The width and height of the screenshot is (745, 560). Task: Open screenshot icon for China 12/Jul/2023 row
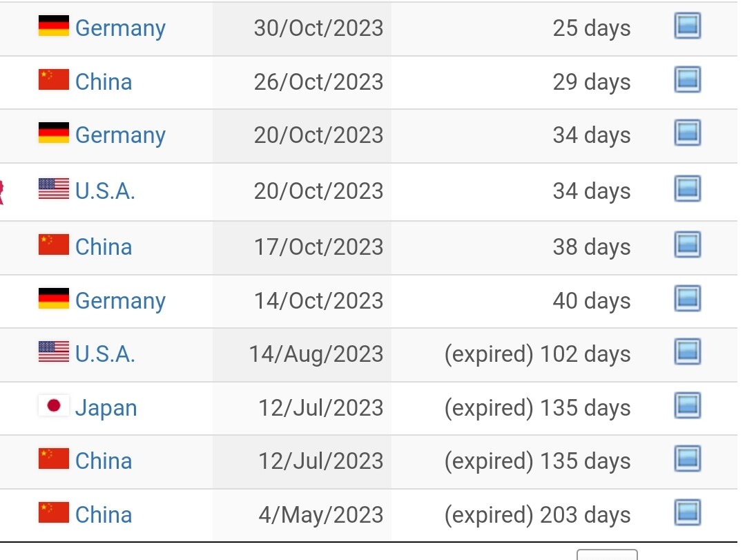coord(688,458)
